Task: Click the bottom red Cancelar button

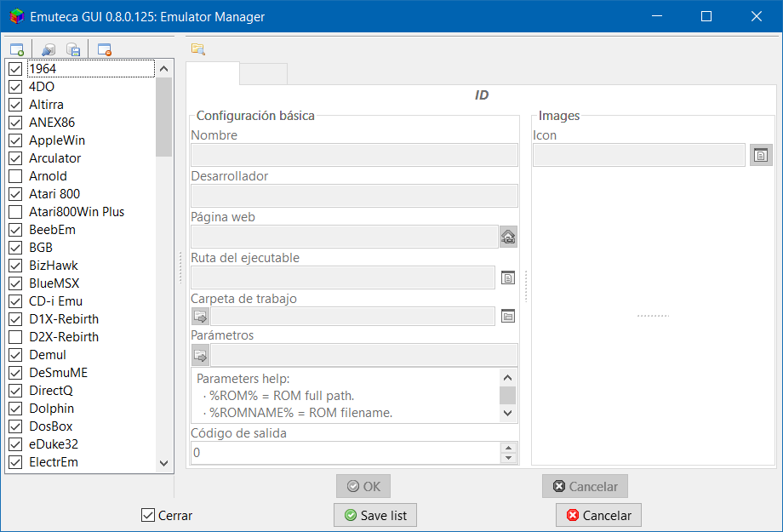Action: pyautogui.click(x=598, y=515)
